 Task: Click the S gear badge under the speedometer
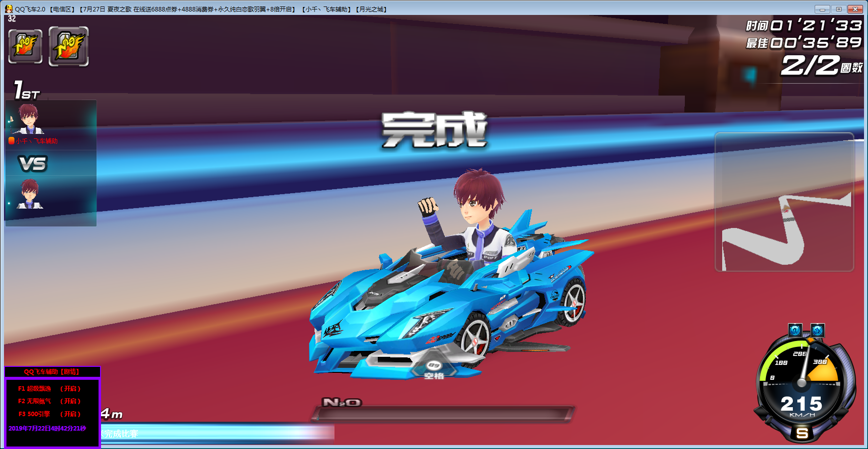(802, 433)
